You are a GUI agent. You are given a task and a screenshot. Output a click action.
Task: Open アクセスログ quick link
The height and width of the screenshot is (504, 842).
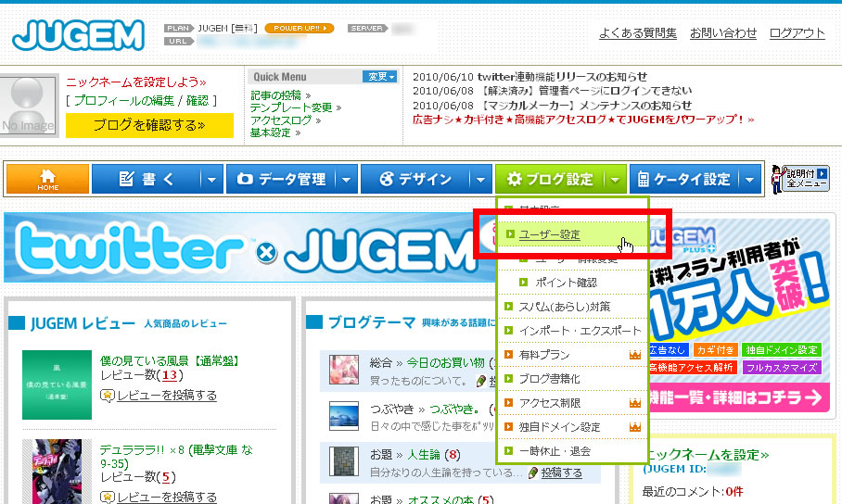281,120
